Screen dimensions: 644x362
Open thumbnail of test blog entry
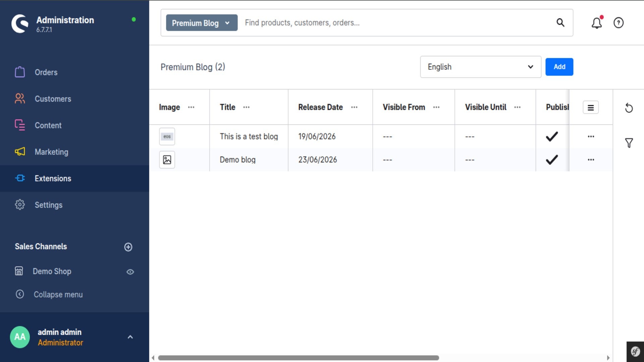[167, 136]
